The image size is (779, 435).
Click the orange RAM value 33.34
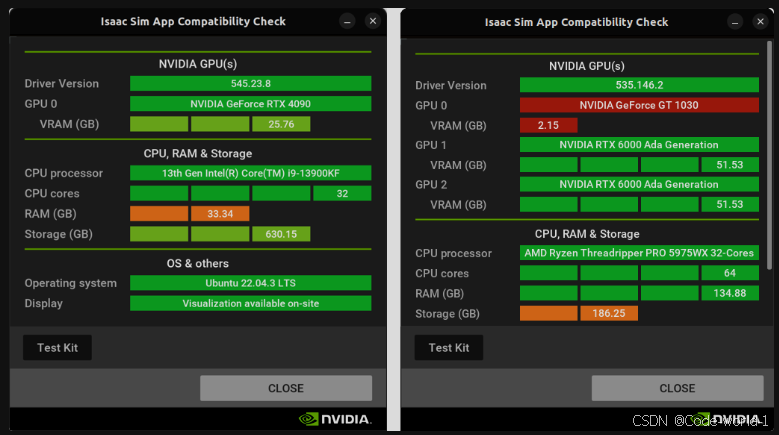point(220,214)
